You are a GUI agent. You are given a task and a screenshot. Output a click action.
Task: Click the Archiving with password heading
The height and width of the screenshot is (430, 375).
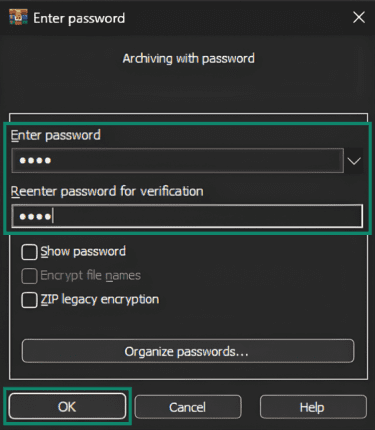point(188,59)
